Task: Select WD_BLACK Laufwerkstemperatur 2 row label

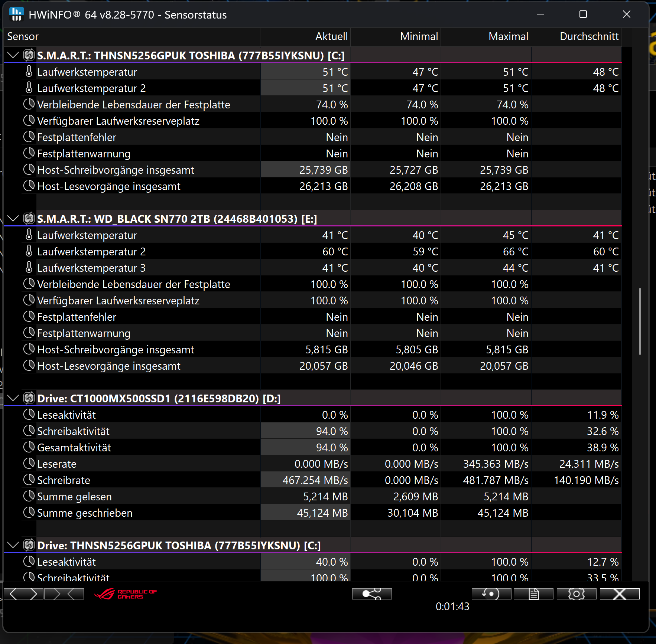Action: pyautogui.click(x=91, y=252)
